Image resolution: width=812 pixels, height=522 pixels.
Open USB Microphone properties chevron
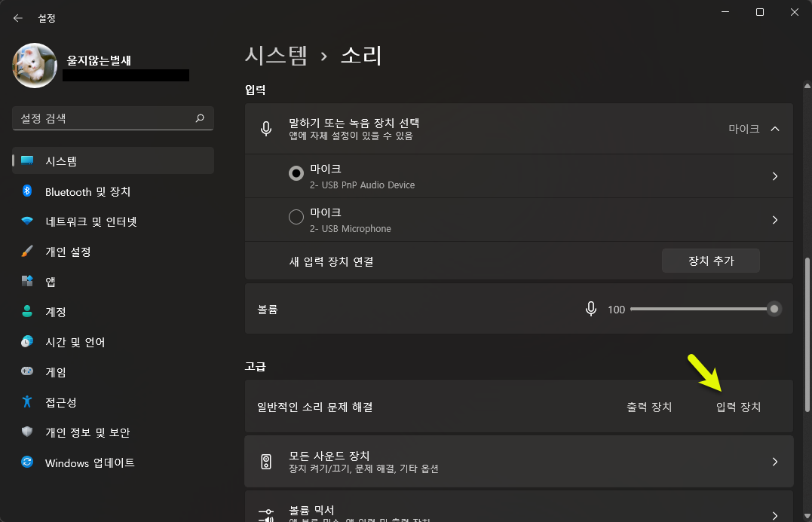(775, 220)
